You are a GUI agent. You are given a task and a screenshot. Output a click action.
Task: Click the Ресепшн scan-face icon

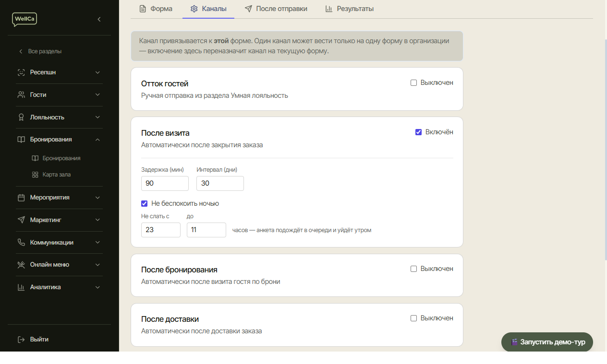(21, 72)
